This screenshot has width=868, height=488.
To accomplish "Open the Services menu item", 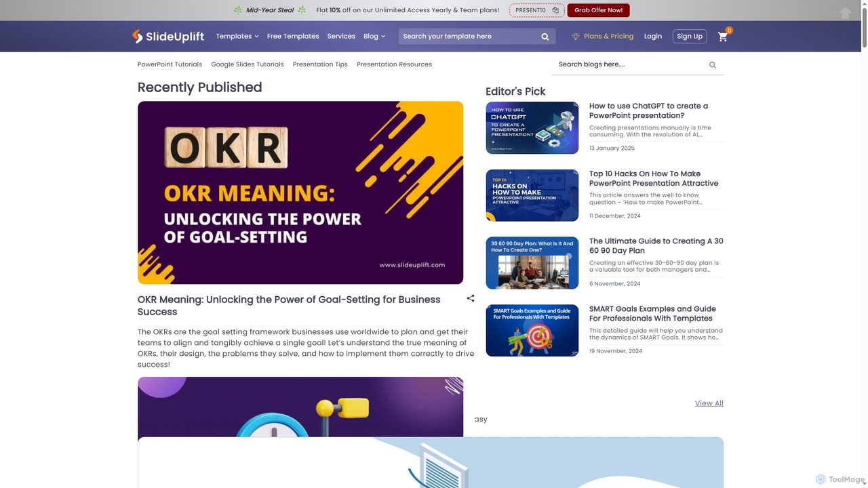I will pos(341,36).
